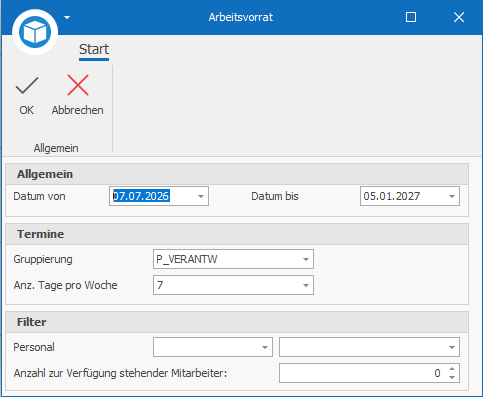
Task: Open the Datum bis date picker arrow
Action: click(x=452, y=196)
